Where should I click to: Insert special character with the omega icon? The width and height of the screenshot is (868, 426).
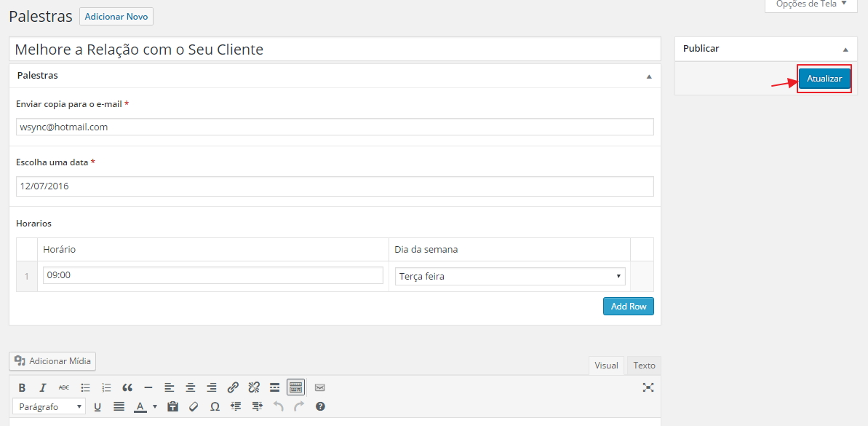tap(215, 406)
